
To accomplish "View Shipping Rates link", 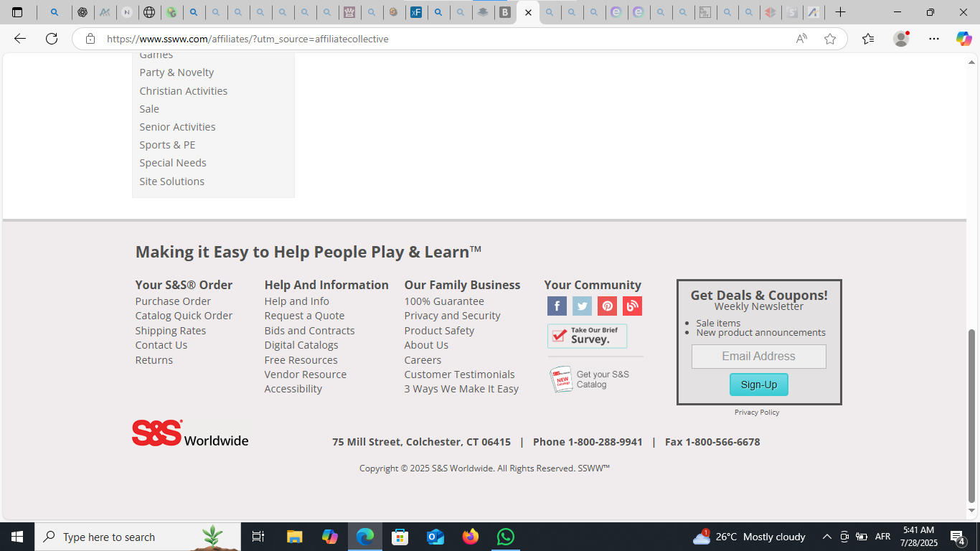I will [x=171, y=331].
